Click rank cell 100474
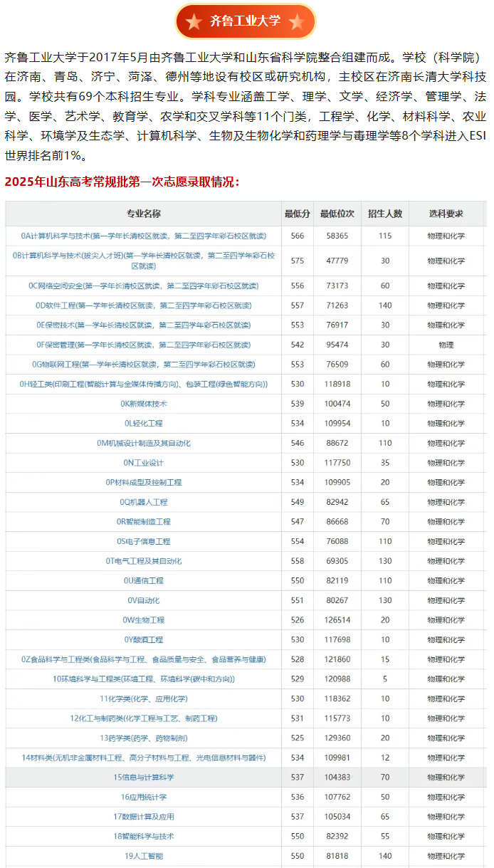494x868 pixels. 337,404
